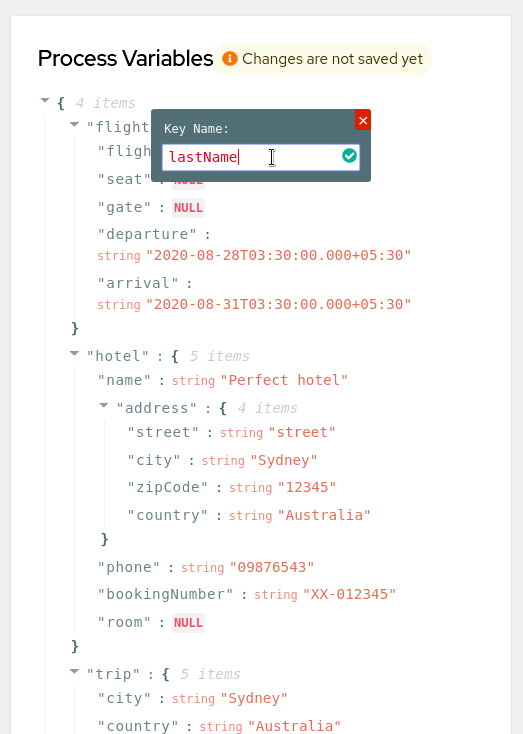Select the "gate" key
This screenshot has width=523, height=734.
[x=124, y=207]
